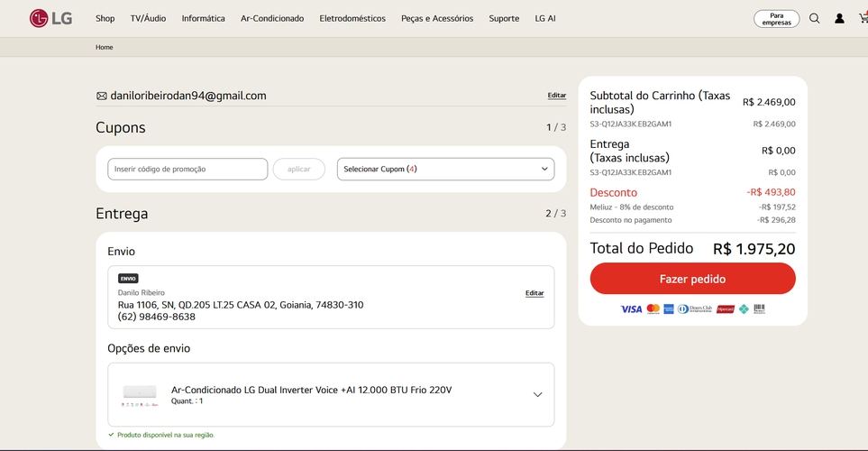Click the Mastercard payment icon
This screenshot has height=451, width=868.
click(x=653, y=309)
